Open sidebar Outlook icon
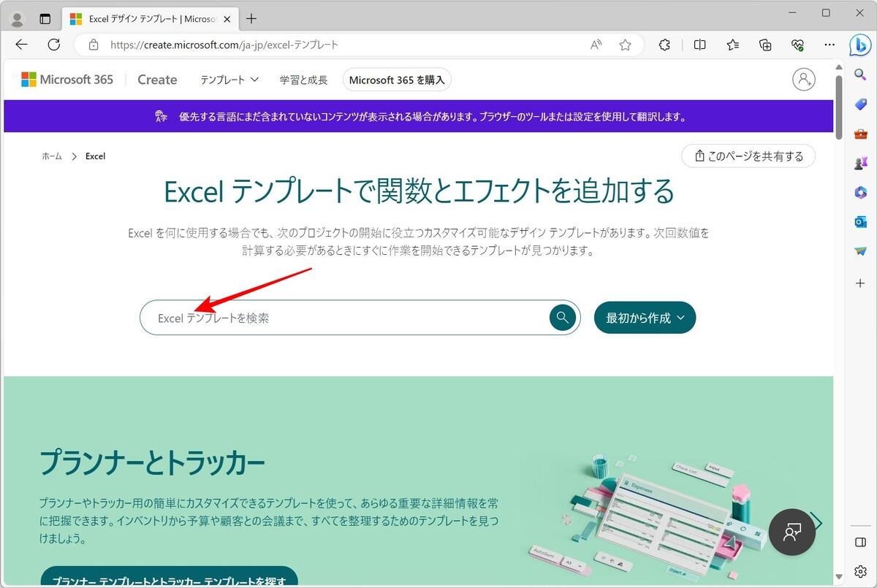 [x=860, y=222]
